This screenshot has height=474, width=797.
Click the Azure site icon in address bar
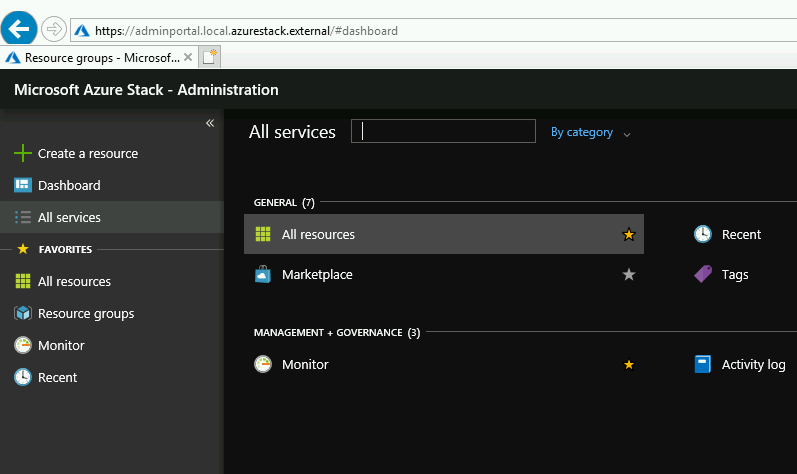tap(82, 31)
